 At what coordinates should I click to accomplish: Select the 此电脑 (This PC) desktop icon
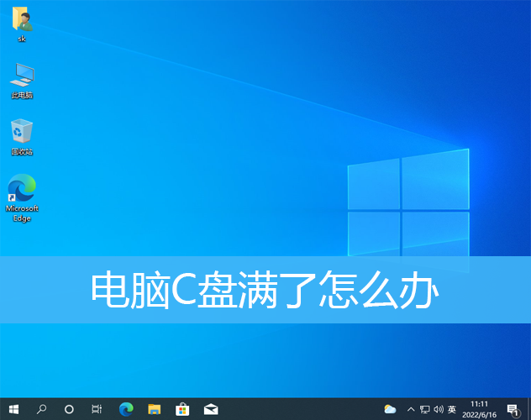pyautogui.click(x=22, y=78)
